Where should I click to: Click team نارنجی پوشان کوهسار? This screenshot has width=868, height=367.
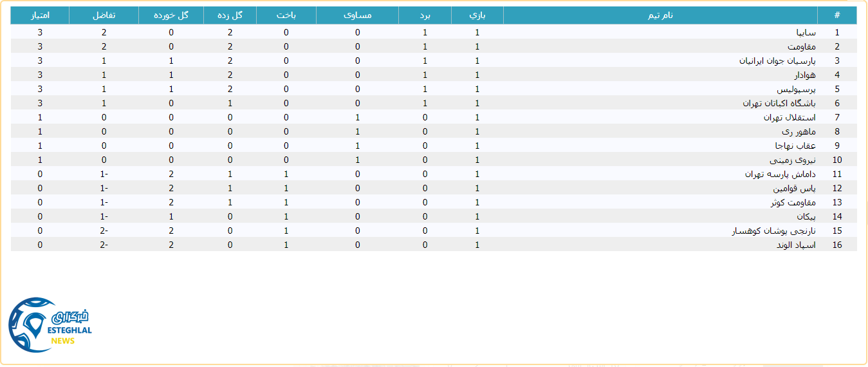pyautogui.click(x=773, y=231)
